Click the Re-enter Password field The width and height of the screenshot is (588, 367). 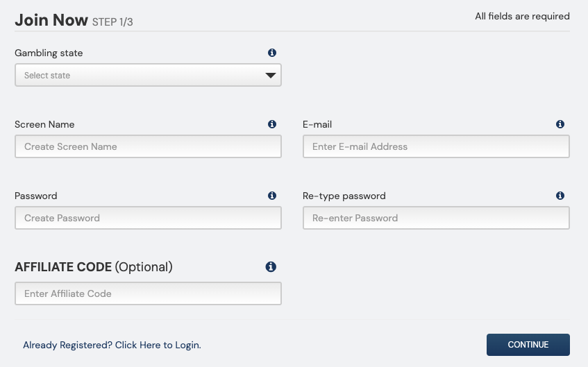click(436, 218)
